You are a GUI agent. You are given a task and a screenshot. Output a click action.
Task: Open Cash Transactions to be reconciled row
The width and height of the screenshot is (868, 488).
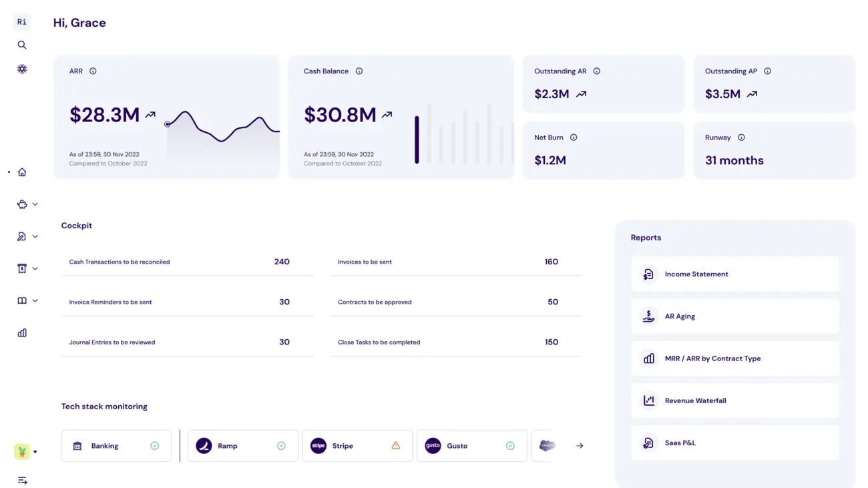click(x=187, y=262)
